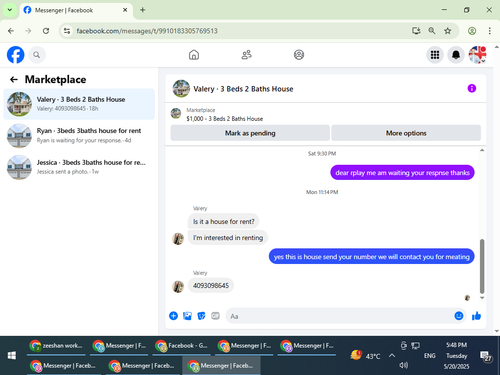Open the emoji picker in message box
500x375 pixels.
coord(459,316)
